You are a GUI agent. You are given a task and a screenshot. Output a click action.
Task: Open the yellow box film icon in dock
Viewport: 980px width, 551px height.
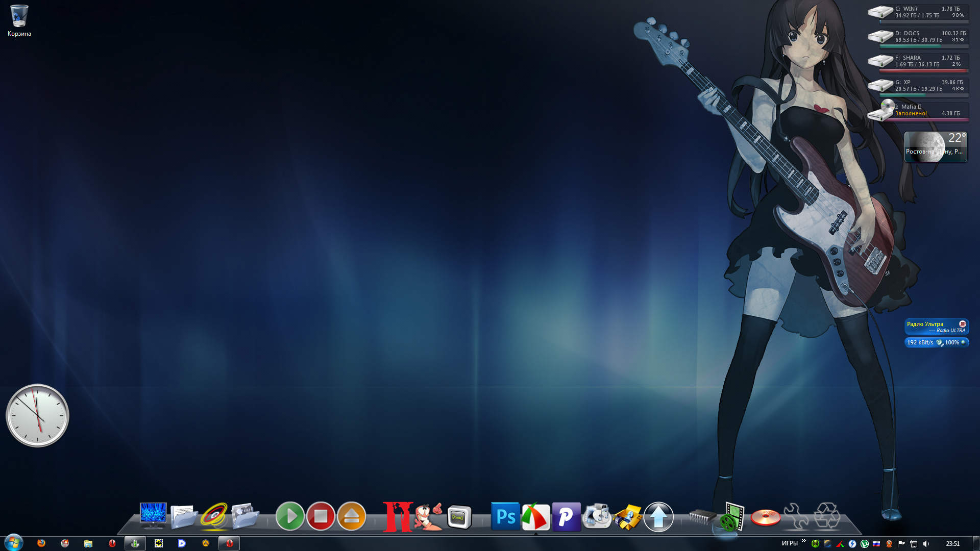click(x=628, y=517)
